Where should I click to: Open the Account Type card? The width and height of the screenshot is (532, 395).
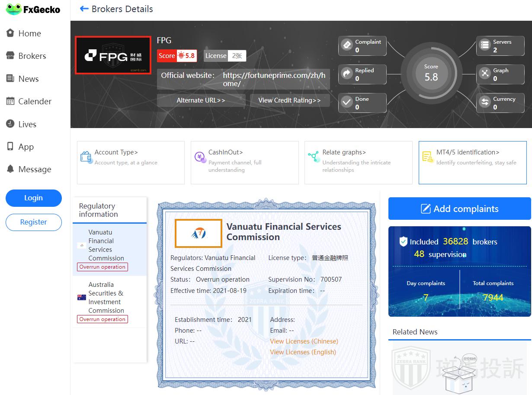[131, 162]
